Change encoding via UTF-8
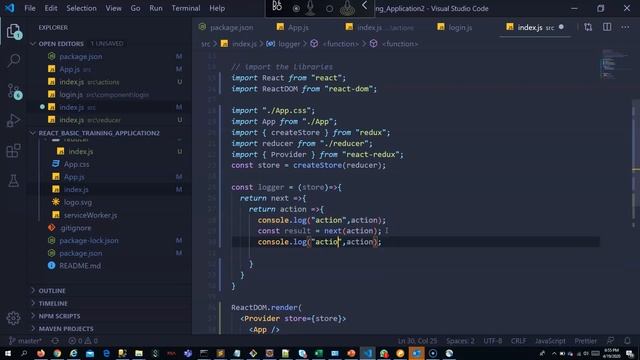This screenshot has height=360, width=640. coord(493,340)
